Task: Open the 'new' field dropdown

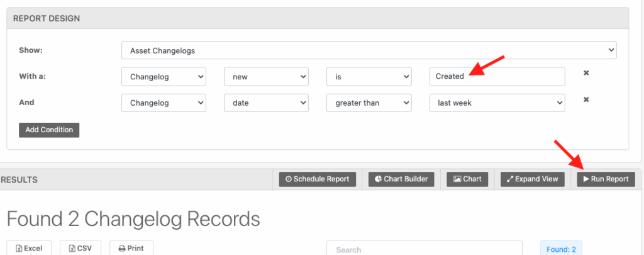Action: click(266, 76)
